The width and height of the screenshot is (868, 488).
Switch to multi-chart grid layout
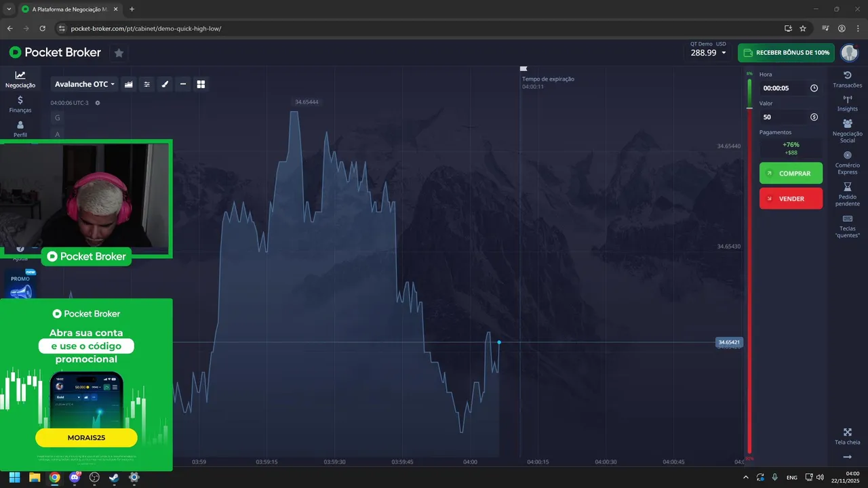click(201, 84)
